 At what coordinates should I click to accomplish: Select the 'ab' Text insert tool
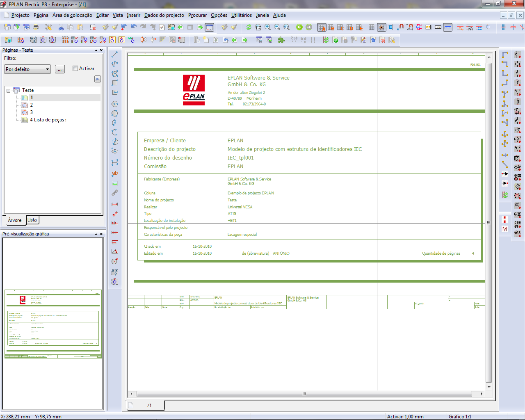pyautogui.click(x=115, y=173)
